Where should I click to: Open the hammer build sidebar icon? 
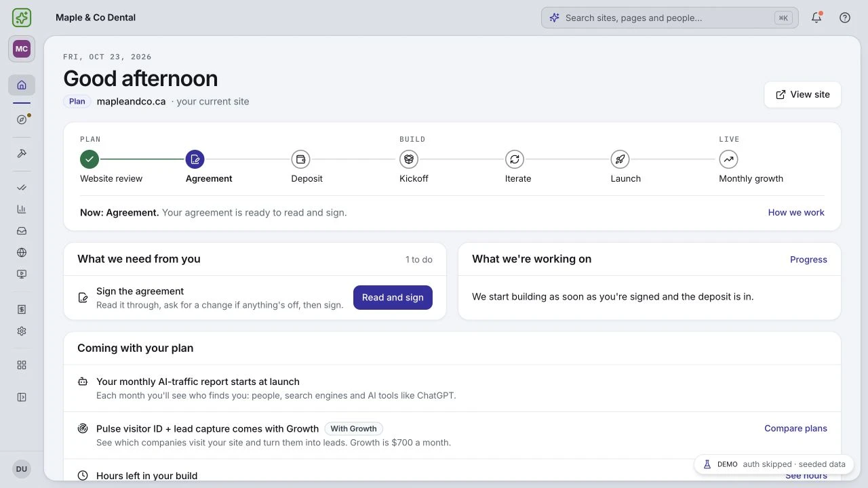(x=22, y=154)
